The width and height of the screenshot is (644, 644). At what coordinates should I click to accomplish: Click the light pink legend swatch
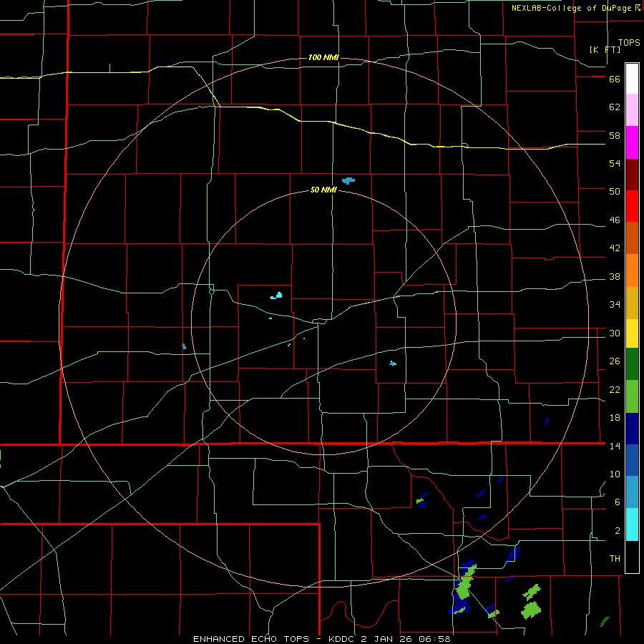click(x=632, y=110)
